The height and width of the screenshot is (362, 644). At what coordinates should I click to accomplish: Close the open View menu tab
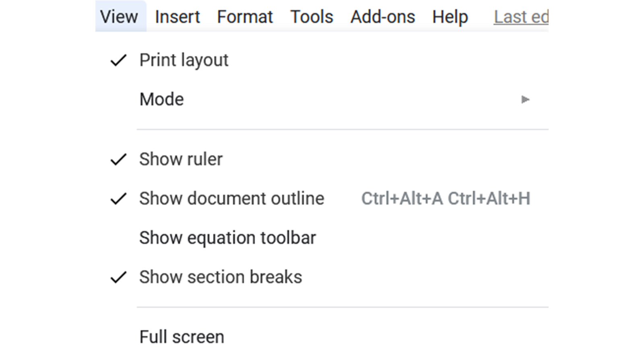(x=121, y=16)
